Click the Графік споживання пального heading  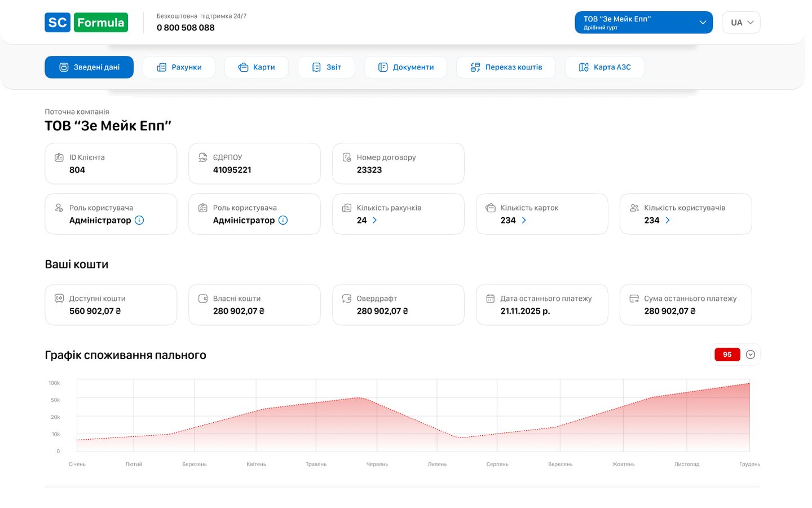pyautogui.click(x=125, y=355)
